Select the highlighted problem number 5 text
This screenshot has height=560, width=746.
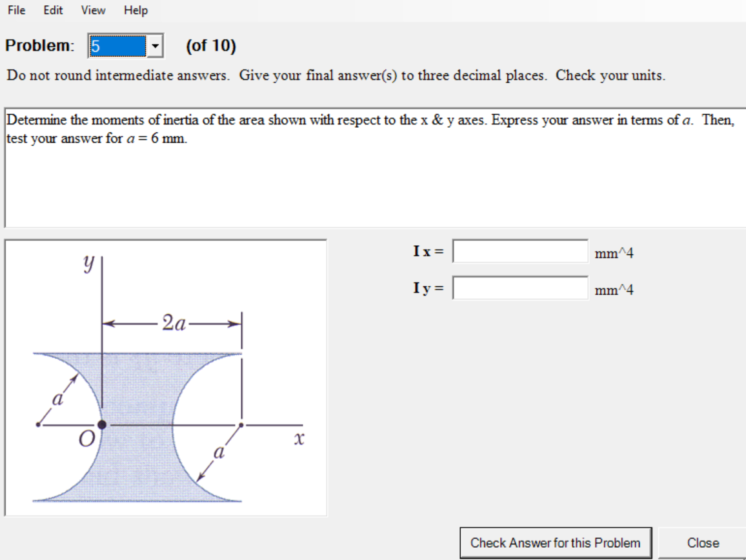[x=116, y=45]
